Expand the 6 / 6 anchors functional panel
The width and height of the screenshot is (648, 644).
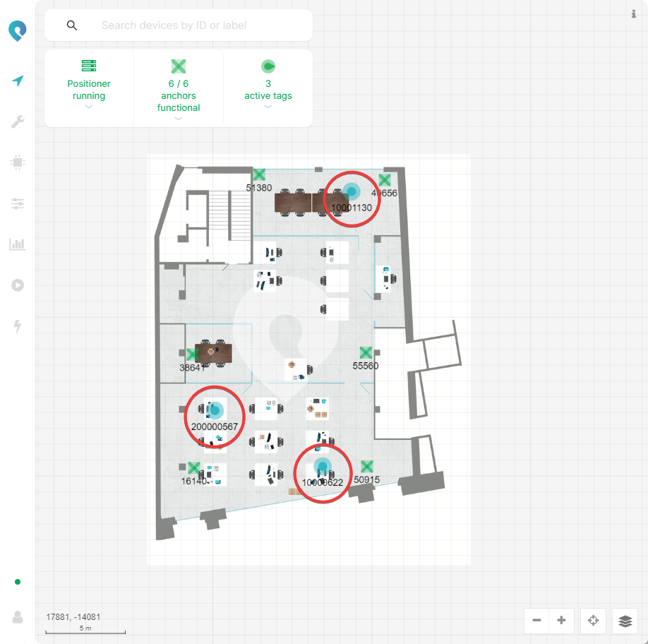pos(179,89)
